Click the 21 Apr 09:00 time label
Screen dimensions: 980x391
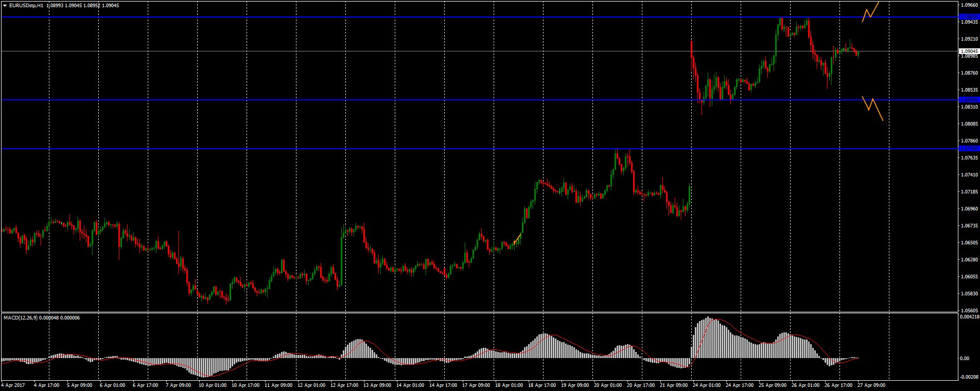click(674, 385)
